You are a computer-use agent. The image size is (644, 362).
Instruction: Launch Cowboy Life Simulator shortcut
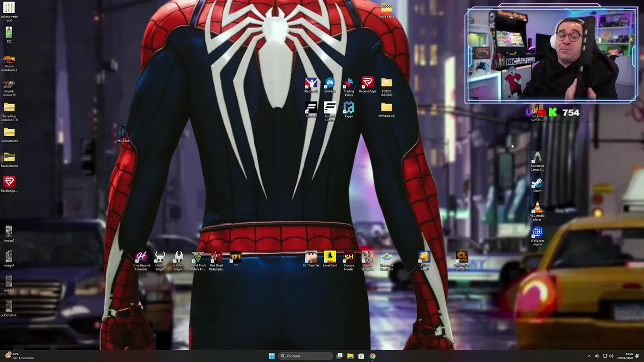coord(462,261)
